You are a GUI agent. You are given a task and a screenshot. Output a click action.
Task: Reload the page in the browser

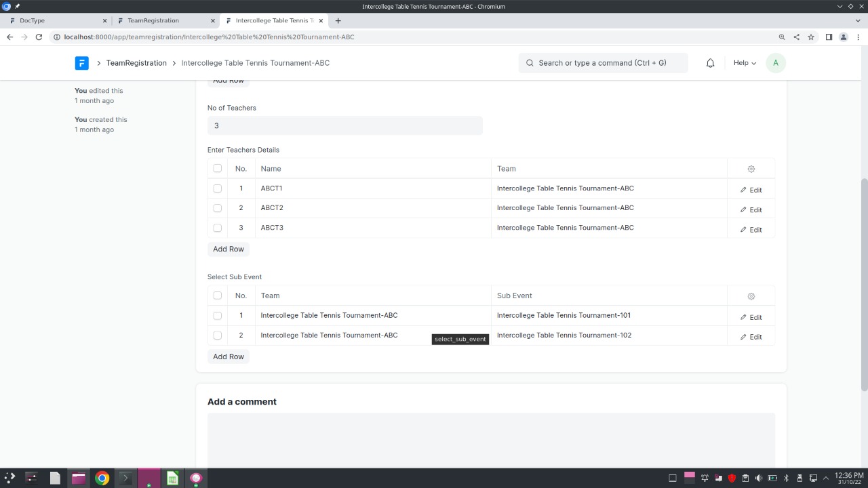[x=39, y=37]
